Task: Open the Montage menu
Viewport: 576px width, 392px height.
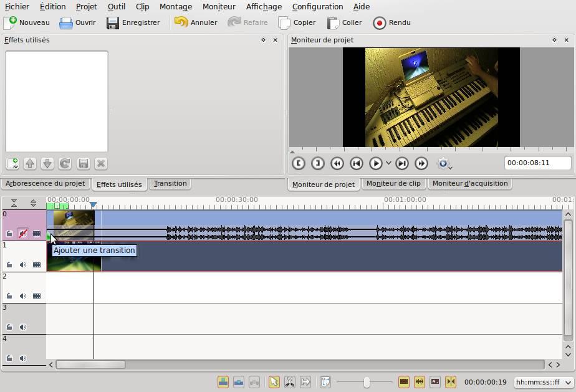Action: coord(175,6)
